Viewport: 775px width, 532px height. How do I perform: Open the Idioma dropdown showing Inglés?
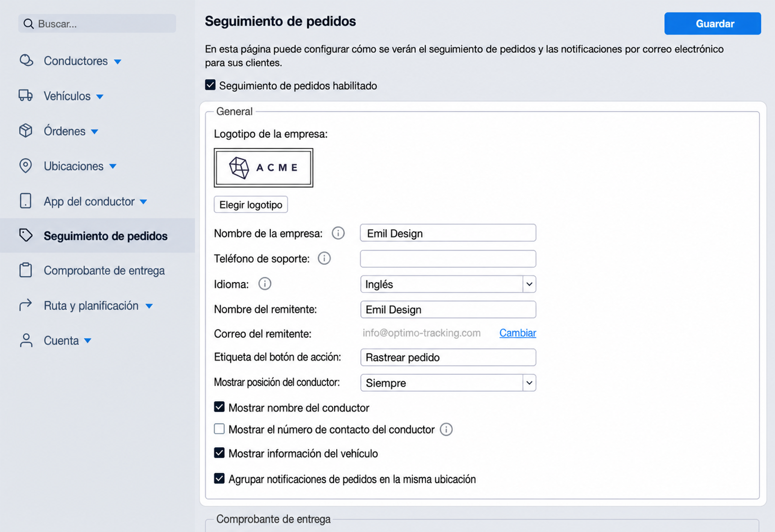tap(448, 284)
